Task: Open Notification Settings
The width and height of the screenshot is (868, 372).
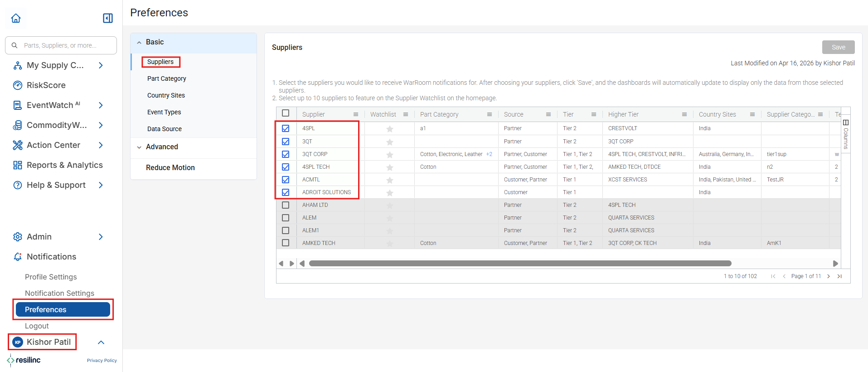Action: coord(60,293)
